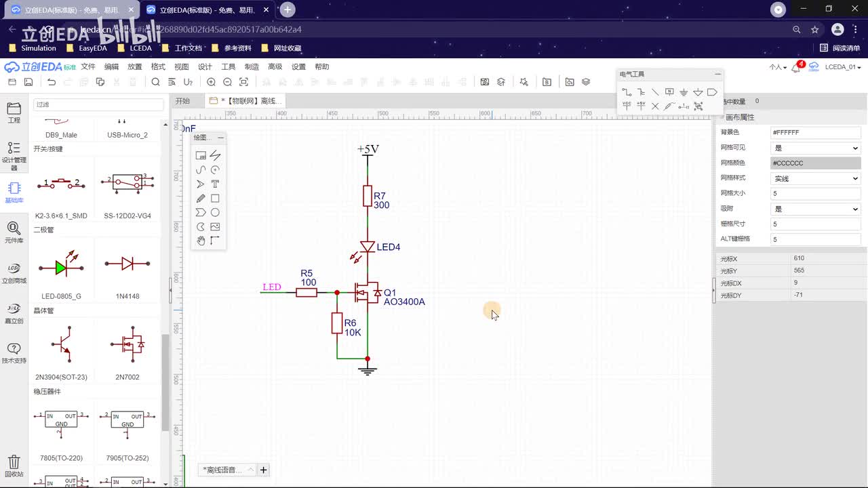Open a new browser tab
The width and height of the screenshot is (868, 488).
tap(288, 9)
